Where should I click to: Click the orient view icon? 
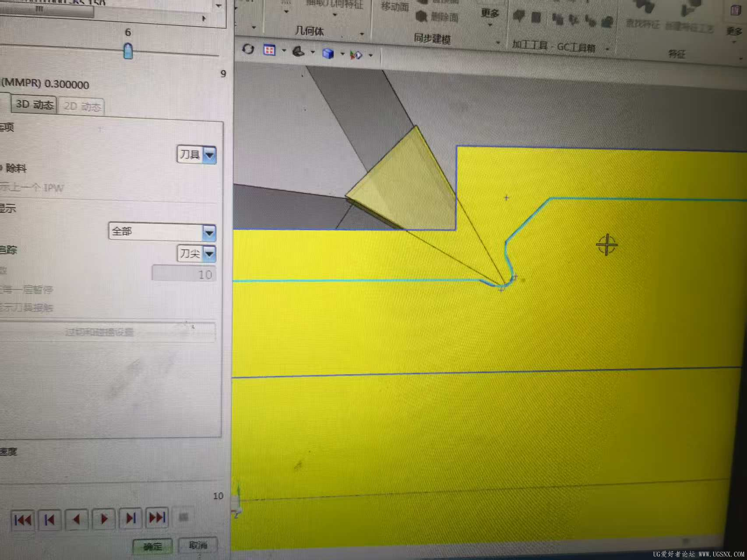pos(298,52)
